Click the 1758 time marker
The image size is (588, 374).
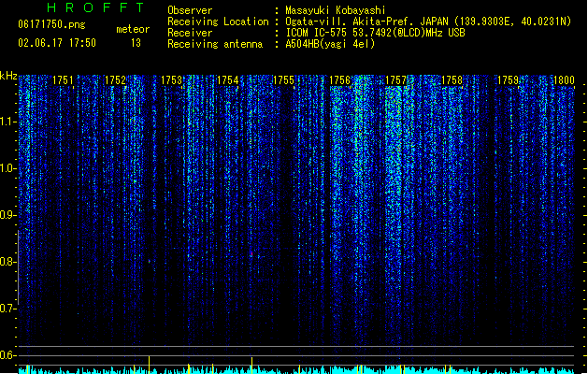tap(452, 80)
